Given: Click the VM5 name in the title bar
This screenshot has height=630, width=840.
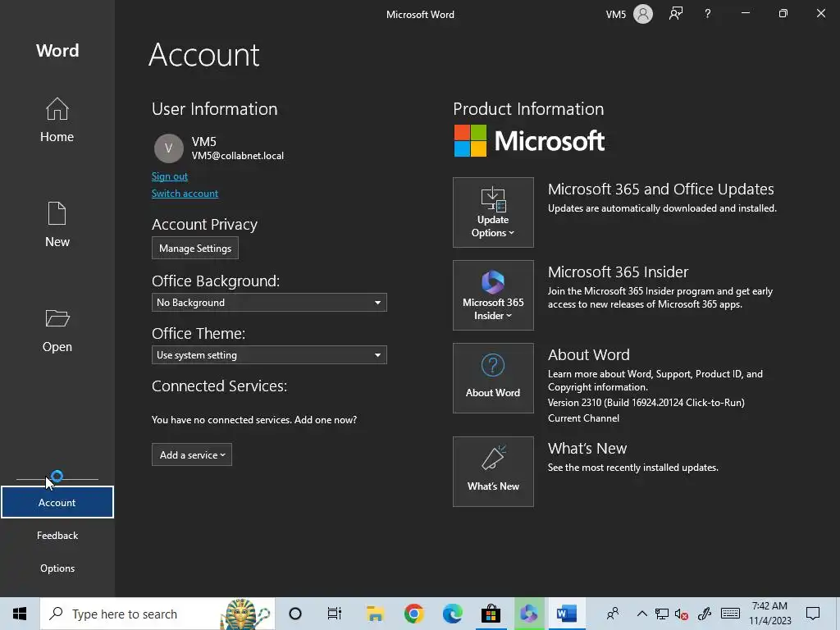Looking at the screenshot, I should [615, 15].
